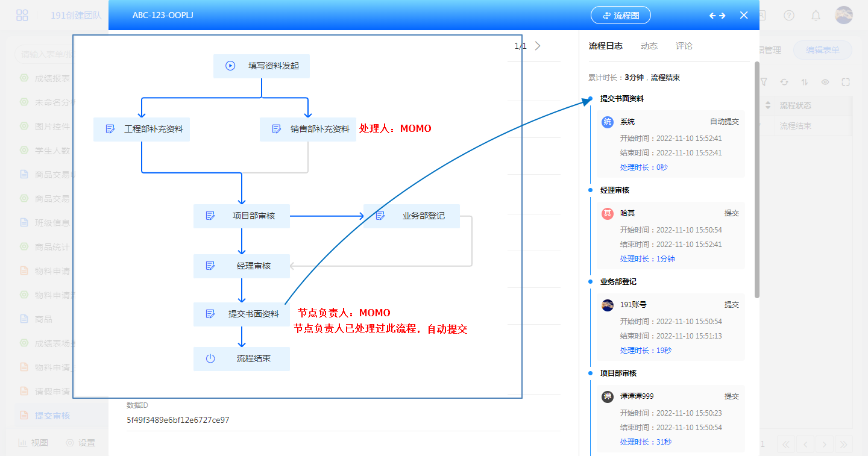Click the 编辑表单 button
This screenshot has width=868, height=456.
point(822,50)
